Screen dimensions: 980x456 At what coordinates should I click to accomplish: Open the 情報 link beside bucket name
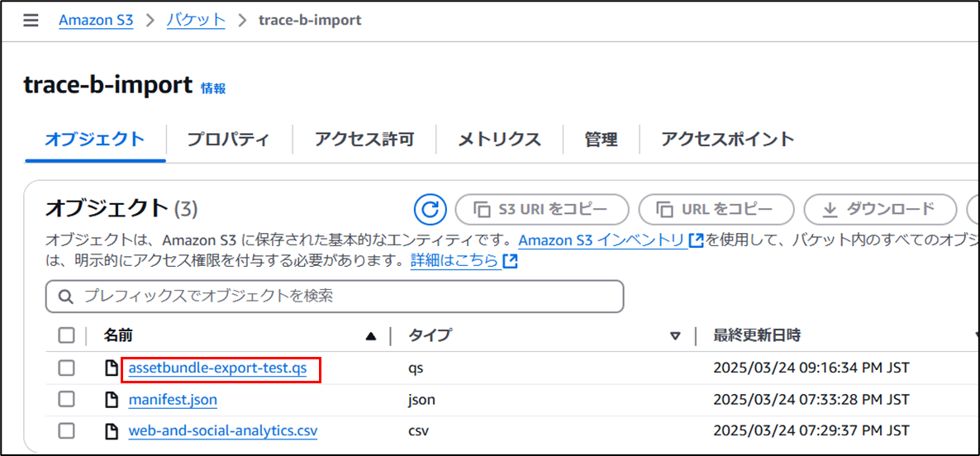click(x=213, y=88)
